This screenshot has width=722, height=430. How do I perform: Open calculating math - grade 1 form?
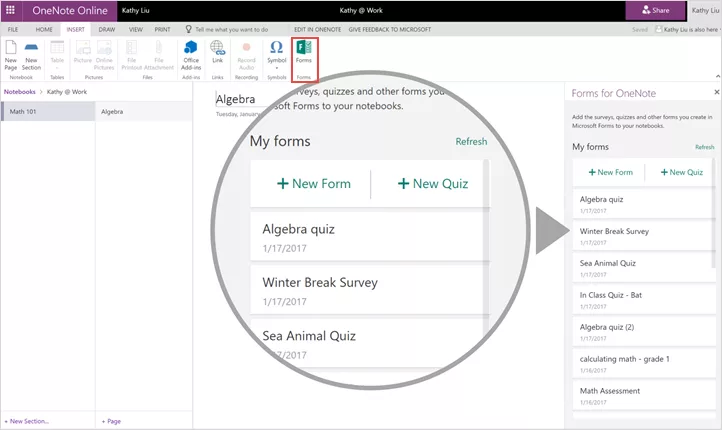tap(644, 364)
